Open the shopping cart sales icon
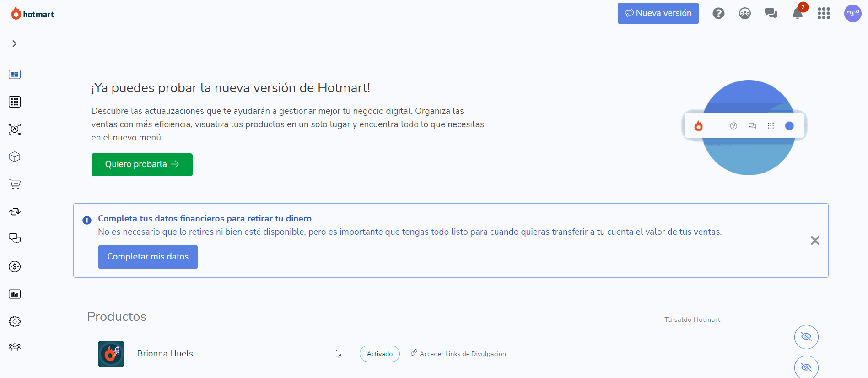Viewport: 868px width, 378px height. click(x=15, y=184)
